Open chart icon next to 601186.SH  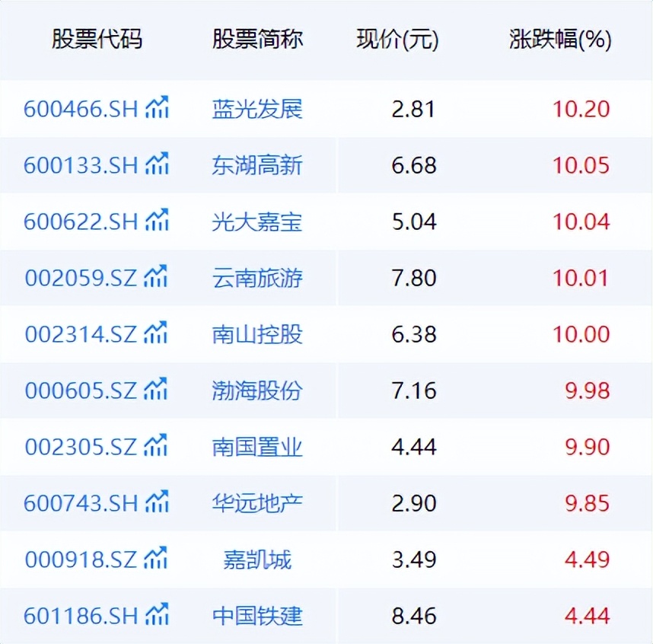[157, 614]
